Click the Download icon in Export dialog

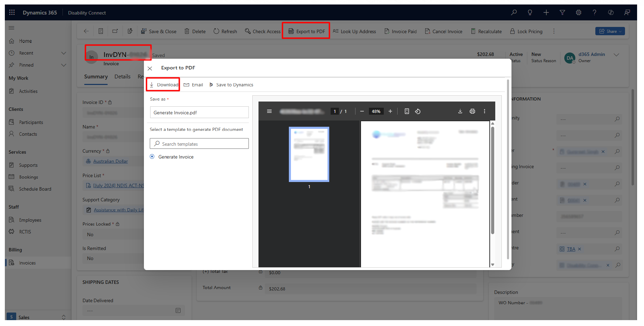[x=152, y=85]
